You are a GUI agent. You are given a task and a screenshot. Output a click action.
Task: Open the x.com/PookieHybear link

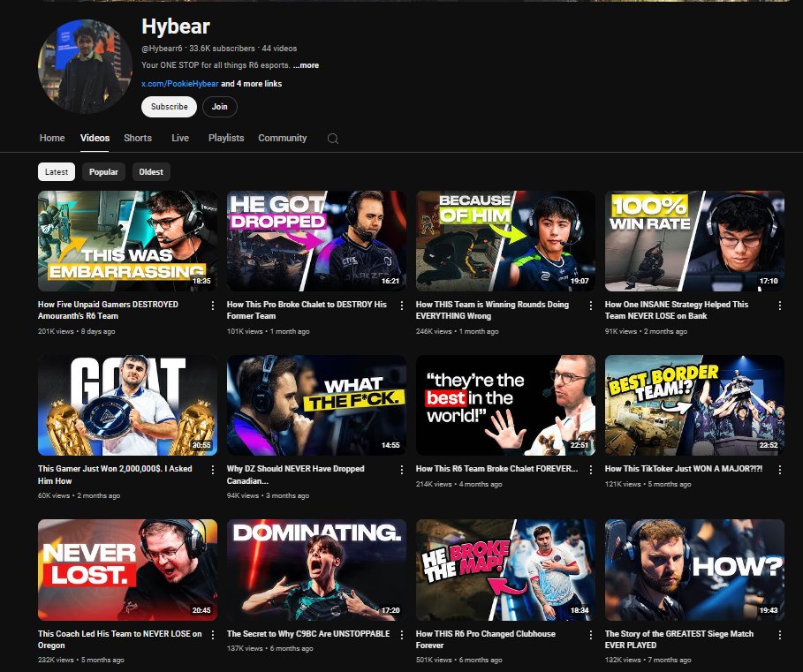pos(180,83)
